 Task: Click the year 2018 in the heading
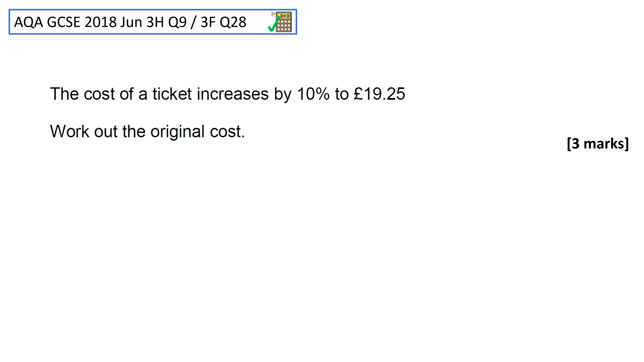click(x=101, y=22)
